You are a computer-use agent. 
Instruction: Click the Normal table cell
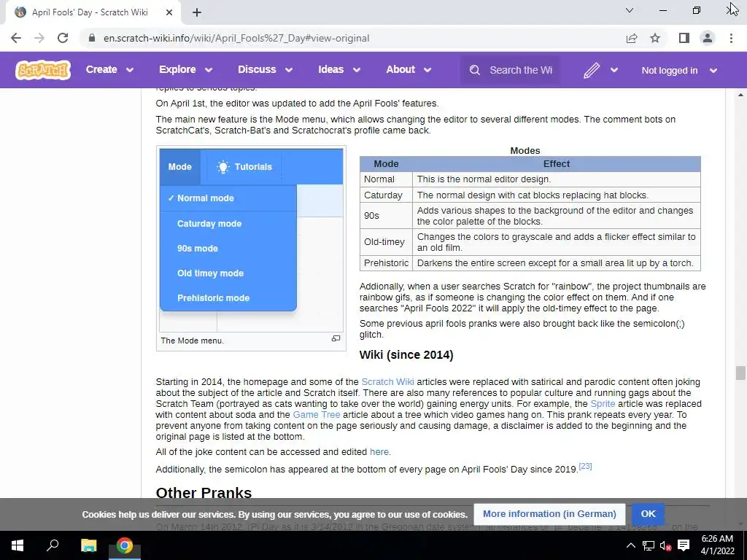(386, 179)
